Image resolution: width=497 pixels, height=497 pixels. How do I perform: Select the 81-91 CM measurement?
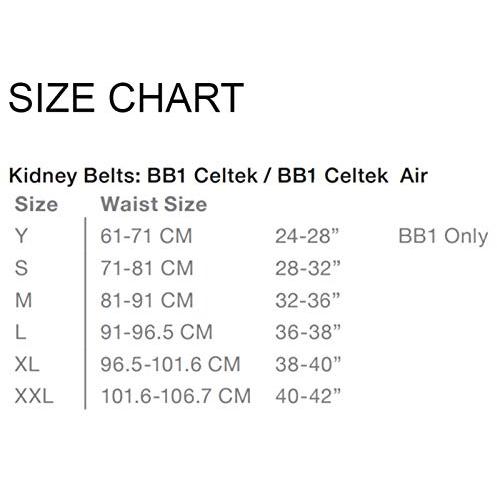(147, 300)
